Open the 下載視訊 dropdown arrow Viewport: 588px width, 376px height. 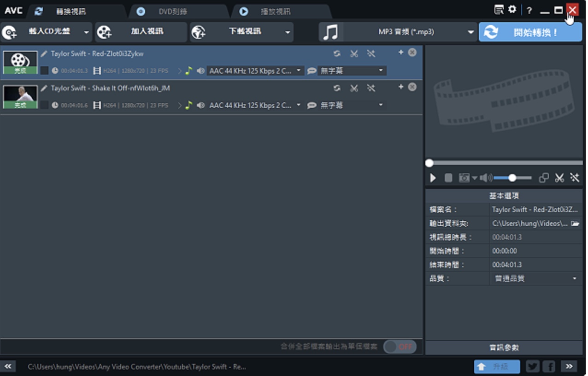tap(288, 32)
